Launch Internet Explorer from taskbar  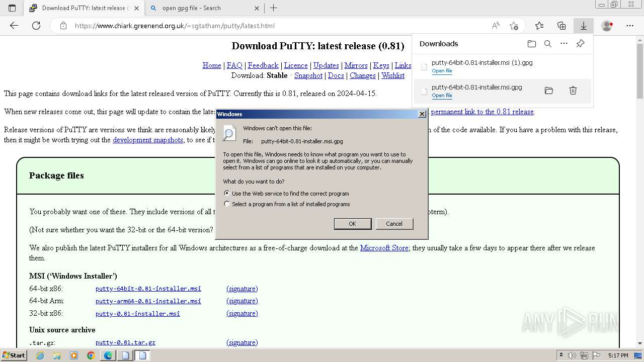[40, 355]
